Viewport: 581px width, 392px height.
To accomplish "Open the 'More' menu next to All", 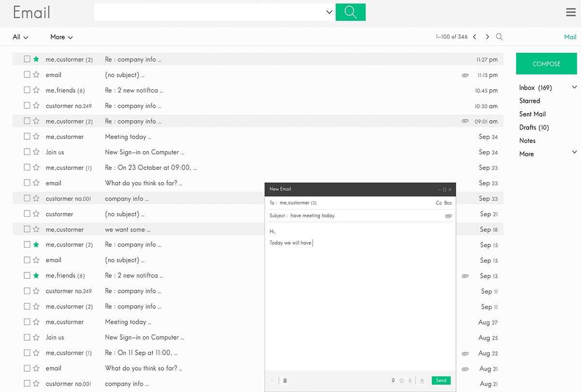I will pyautogui.click(x=61, y=37).
